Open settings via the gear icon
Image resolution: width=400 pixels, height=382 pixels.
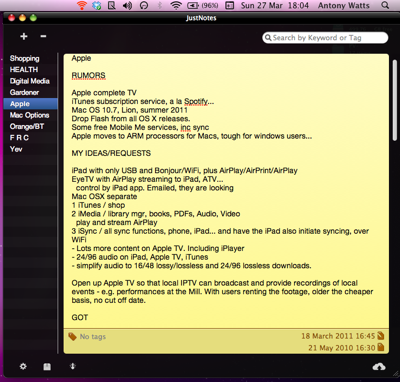click(23, 366)
